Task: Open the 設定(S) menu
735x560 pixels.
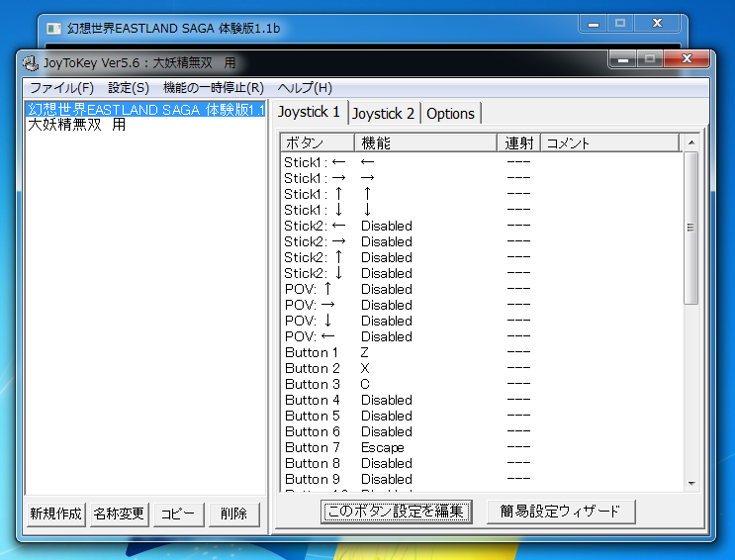Action: click(129, 88)
